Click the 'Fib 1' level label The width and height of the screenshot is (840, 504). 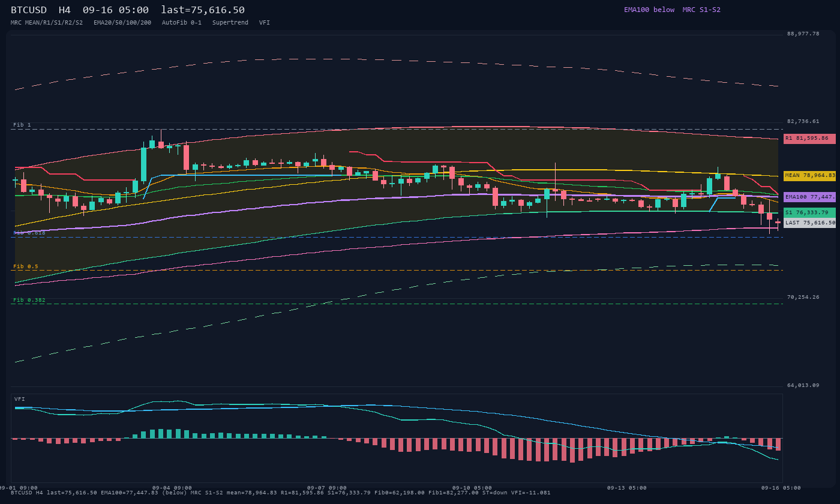[x=22, y=125]
